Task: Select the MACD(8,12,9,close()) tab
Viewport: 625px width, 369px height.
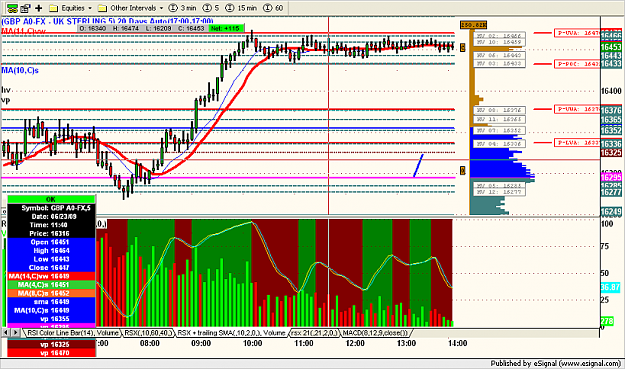Action: pos(375,333)
